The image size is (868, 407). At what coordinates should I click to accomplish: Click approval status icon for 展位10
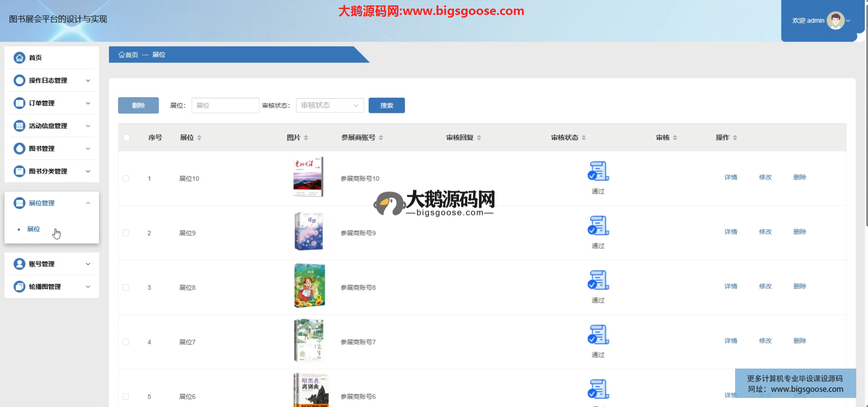[x=598, y=171]
